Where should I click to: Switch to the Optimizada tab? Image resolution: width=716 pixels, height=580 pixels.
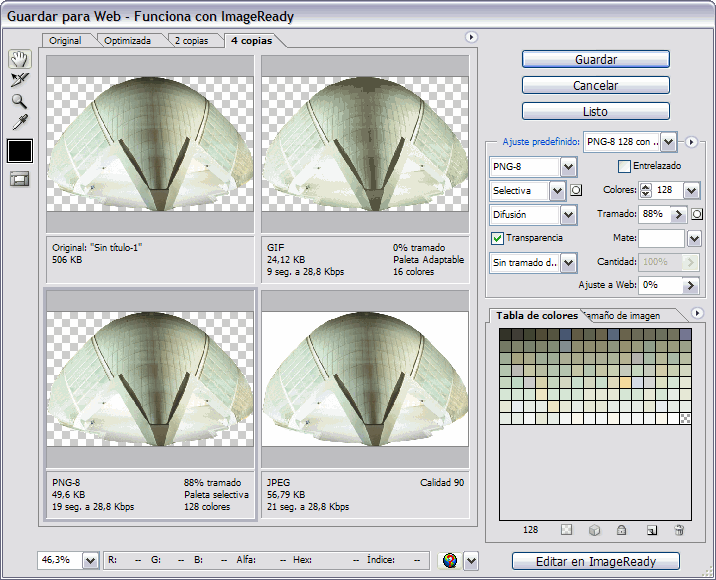(127, 41)
